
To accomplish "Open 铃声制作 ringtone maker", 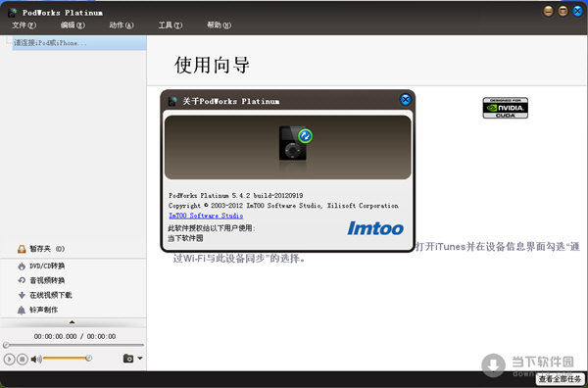I will click(37, 310).
